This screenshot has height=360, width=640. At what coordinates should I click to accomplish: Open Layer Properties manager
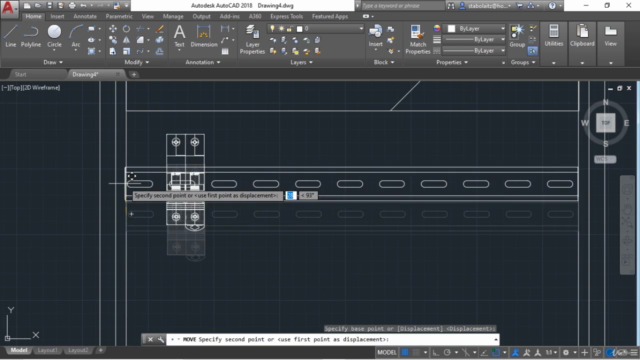click(252, 40)
